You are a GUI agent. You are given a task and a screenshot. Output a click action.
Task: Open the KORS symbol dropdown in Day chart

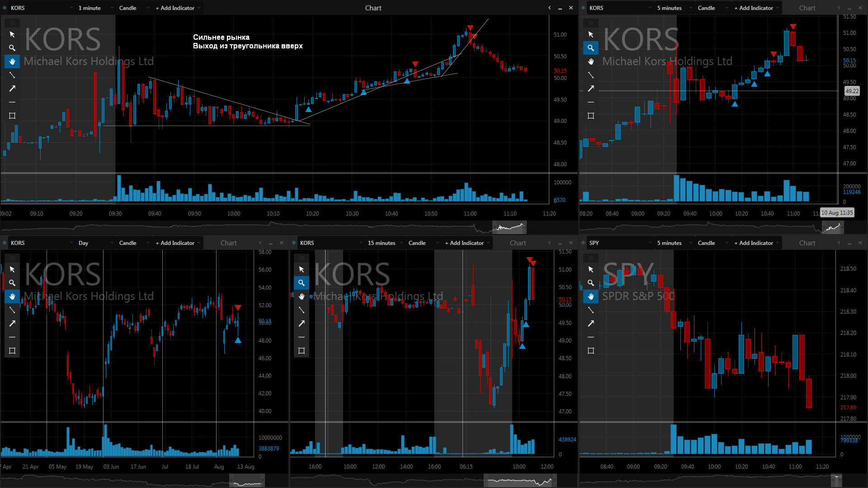42,243
